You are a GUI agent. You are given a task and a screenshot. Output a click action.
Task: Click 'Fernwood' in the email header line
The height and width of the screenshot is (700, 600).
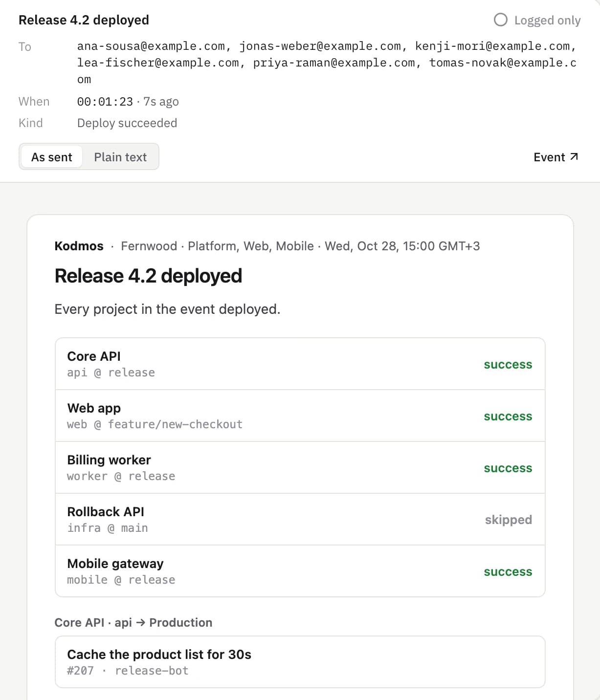coord(149,246)
